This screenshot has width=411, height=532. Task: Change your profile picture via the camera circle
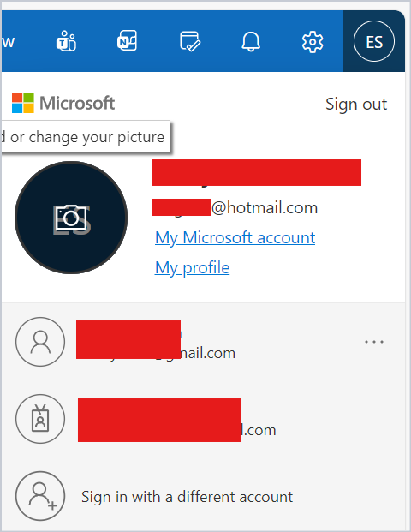(71, 218)
